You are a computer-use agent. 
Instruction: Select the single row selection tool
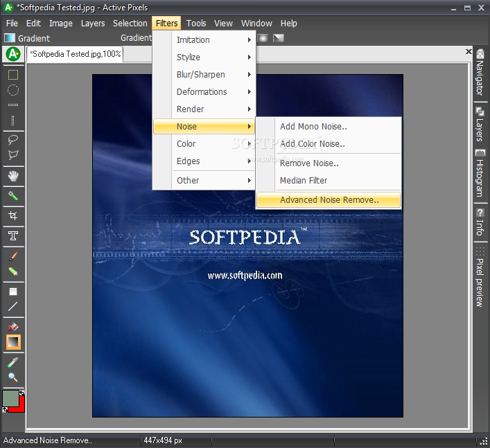12,105
